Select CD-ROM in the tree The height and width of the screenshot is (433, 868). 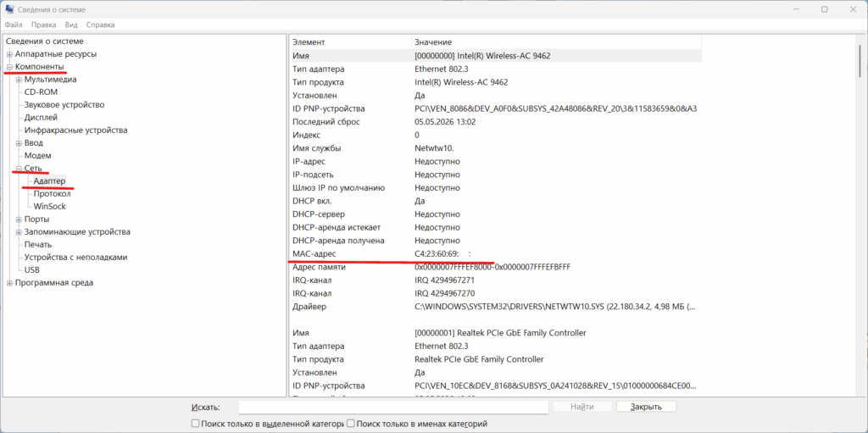point(41,92)
